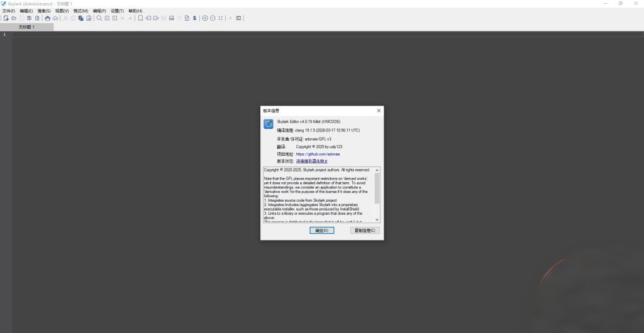
Task: Click the New File toolbar icon
Action: point(6,18)
